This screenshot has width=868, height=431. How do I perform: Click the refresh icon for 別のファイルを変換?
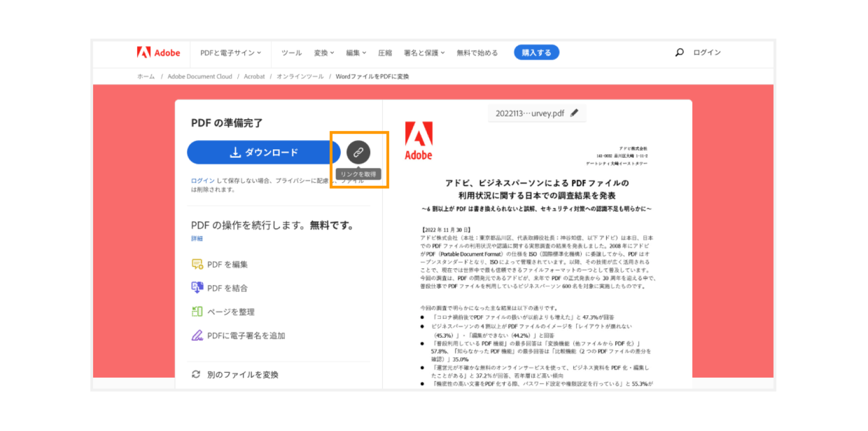196,374
